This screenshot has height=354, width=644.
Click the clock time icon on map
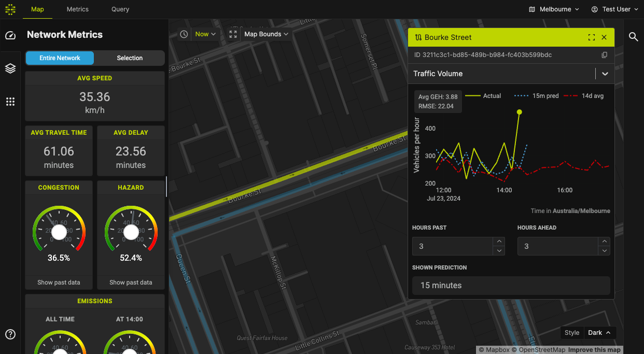[x=184, y=34]
